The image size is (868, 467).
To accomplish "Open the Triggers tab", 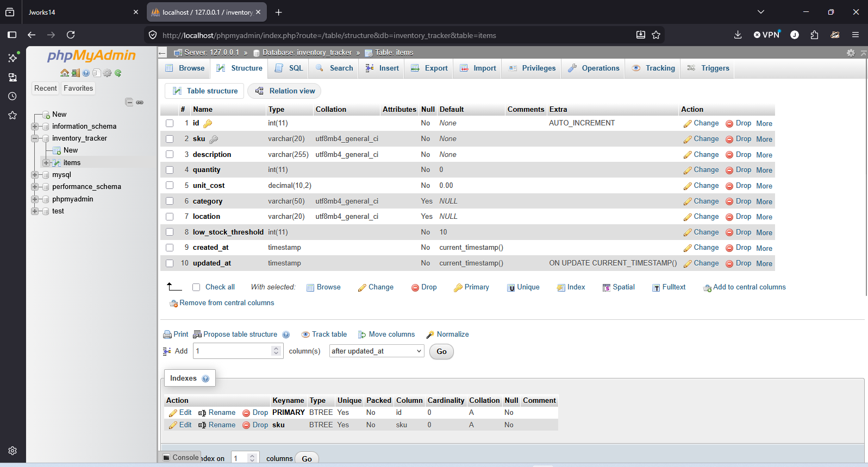I will (708, 68).
